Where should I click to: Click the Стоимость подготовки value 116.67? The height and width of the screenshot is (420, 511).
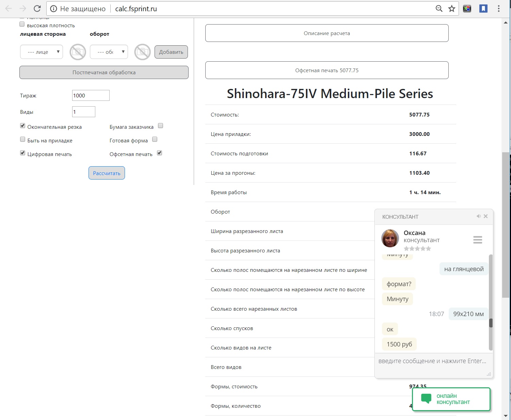(x=418, y=154)
